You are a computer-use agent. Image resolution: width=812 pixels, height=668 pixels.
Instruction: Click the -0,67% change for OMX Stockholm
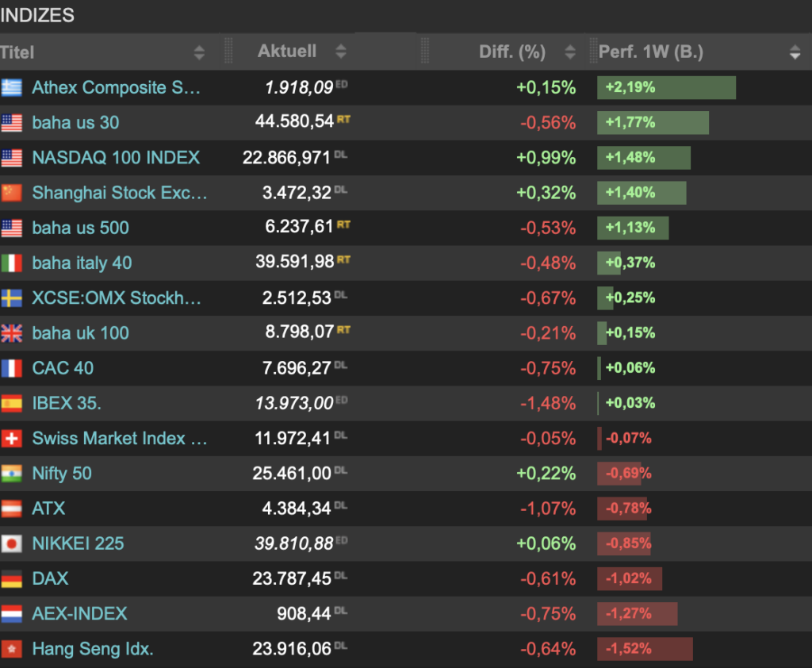[548, 298]
